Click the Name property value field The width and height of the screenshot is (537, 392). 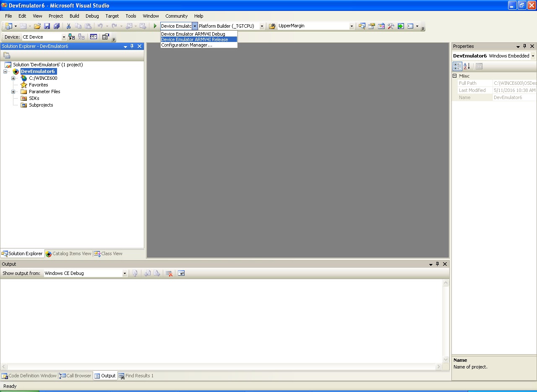(514, 97)
